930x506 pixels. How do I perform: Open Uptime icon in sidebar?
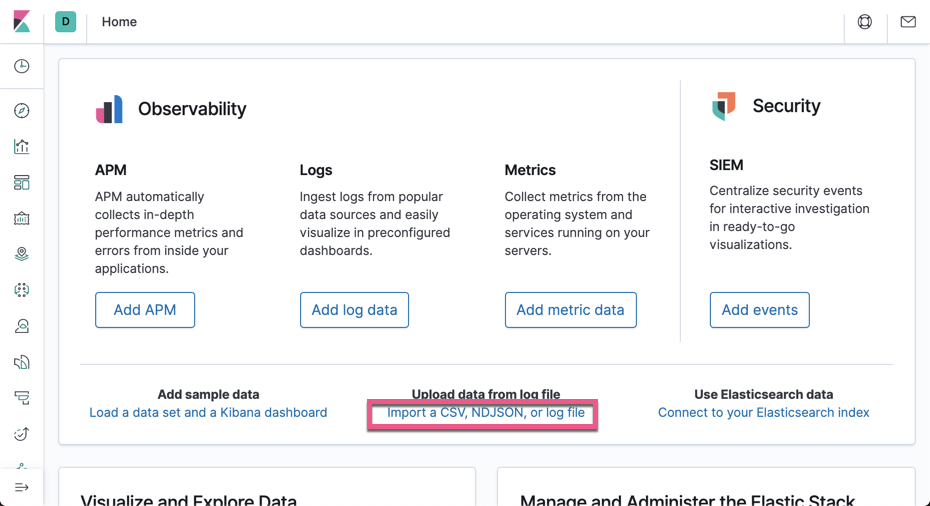[x=21, y=434]
